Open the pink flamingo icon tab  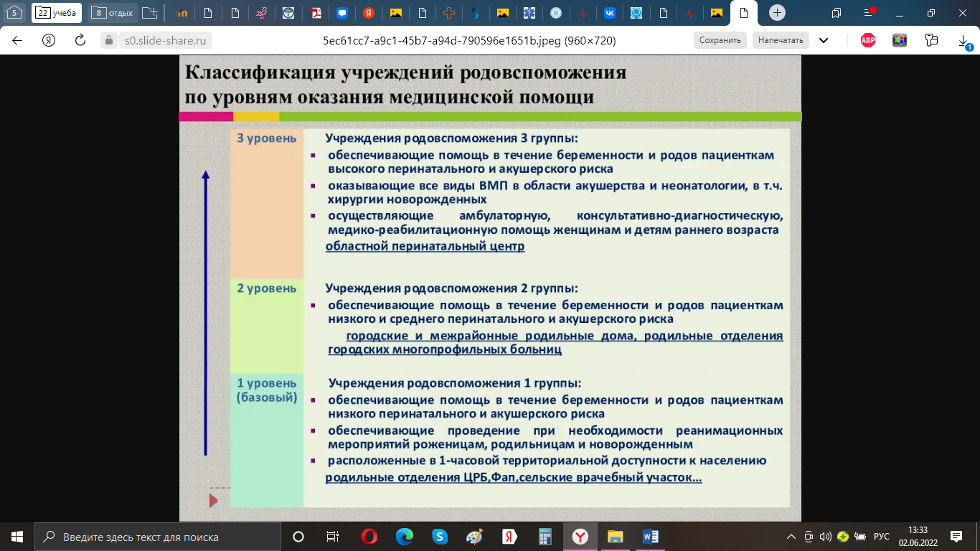pyautogui.click(x=262, y=13)
